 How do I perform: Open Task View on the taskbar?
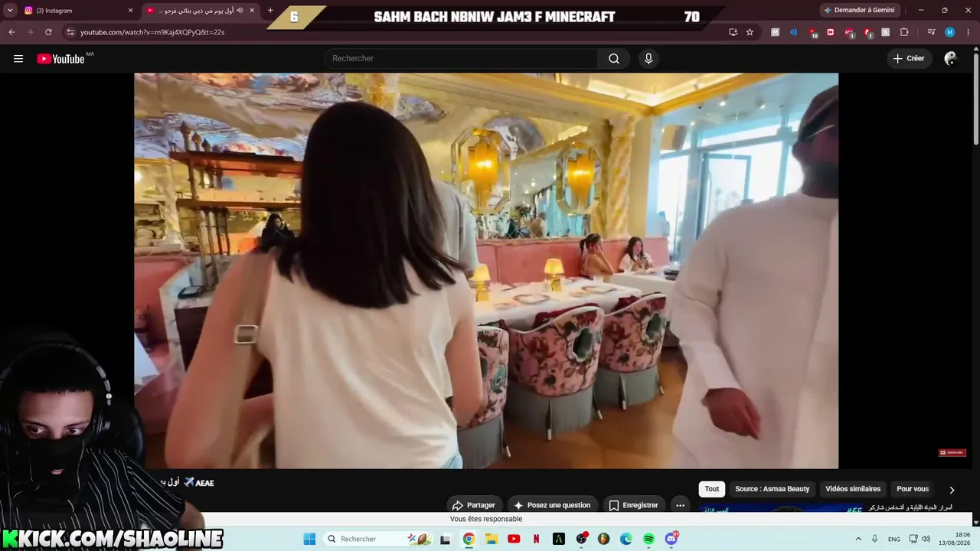coord(446,539)
